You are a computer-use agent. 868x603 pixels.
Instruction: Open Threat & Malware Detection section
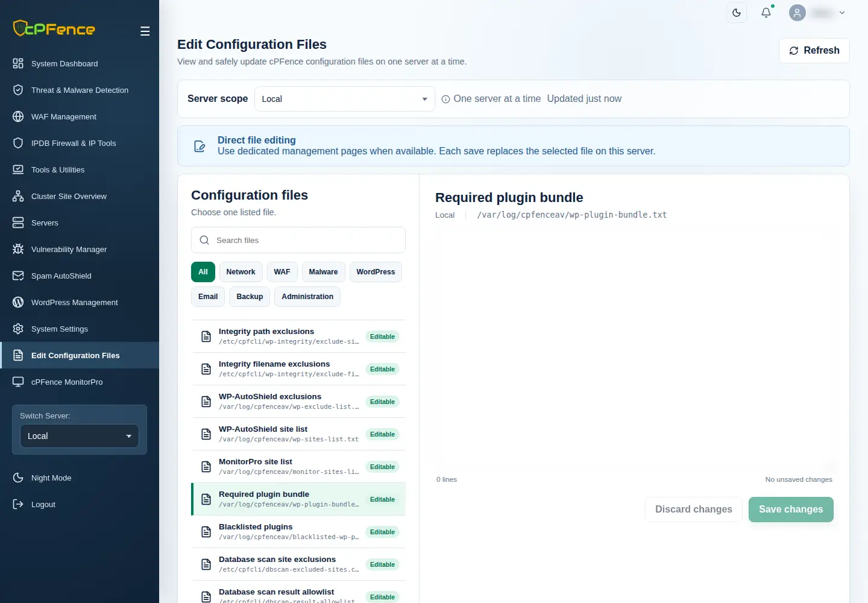tap(80, 90)
